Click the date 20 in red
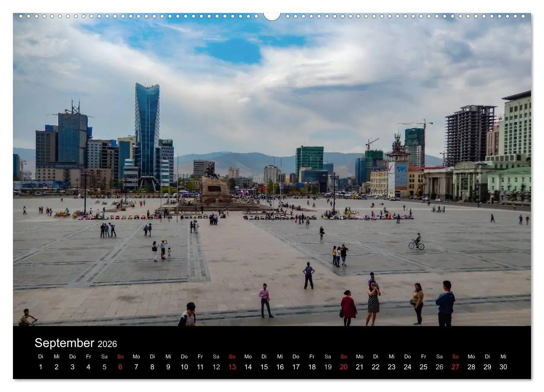Viewport: 544px width, 392px height. tap(344, 367)
